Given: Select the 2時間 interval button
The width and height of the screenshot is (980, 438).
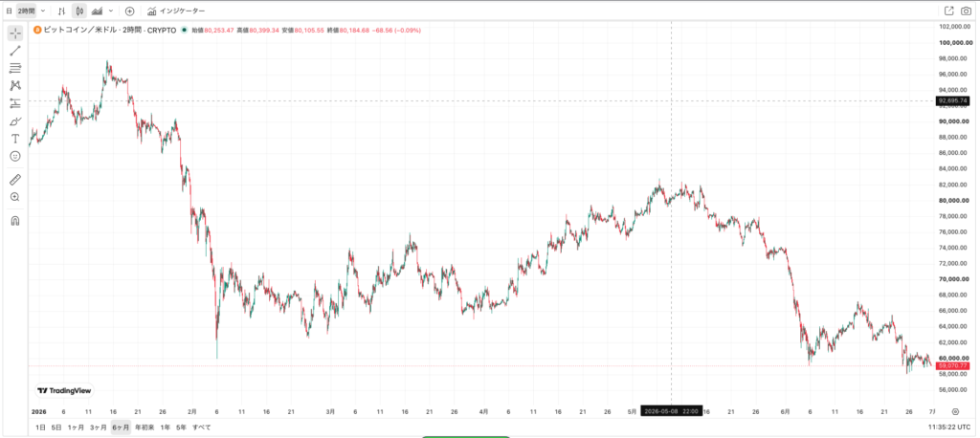Looking at the screenshot, I should point(26,11).
